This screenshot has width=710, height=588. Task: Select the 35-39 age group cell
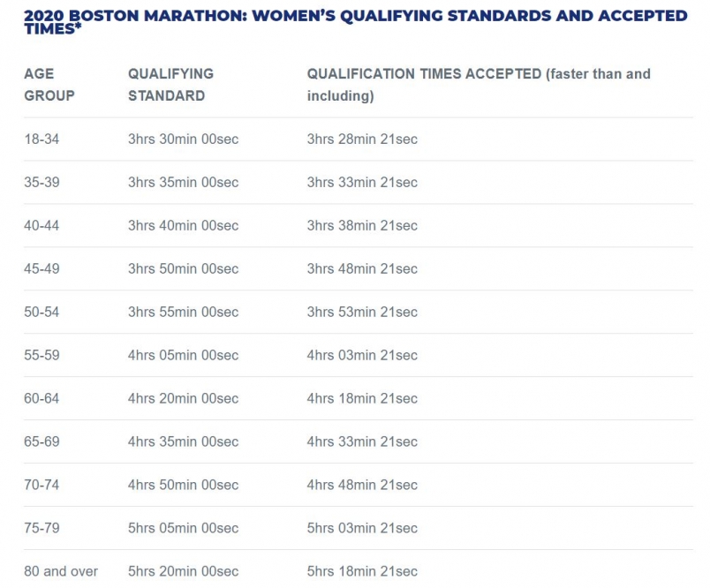click(42, 183)
